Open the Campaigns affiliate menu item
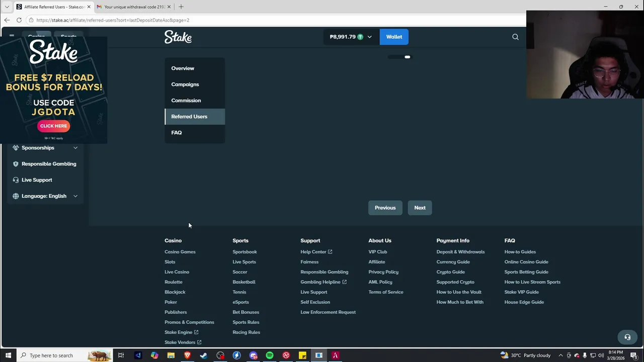The width and height of the screenshot is (644, 362). pos(195,84)
